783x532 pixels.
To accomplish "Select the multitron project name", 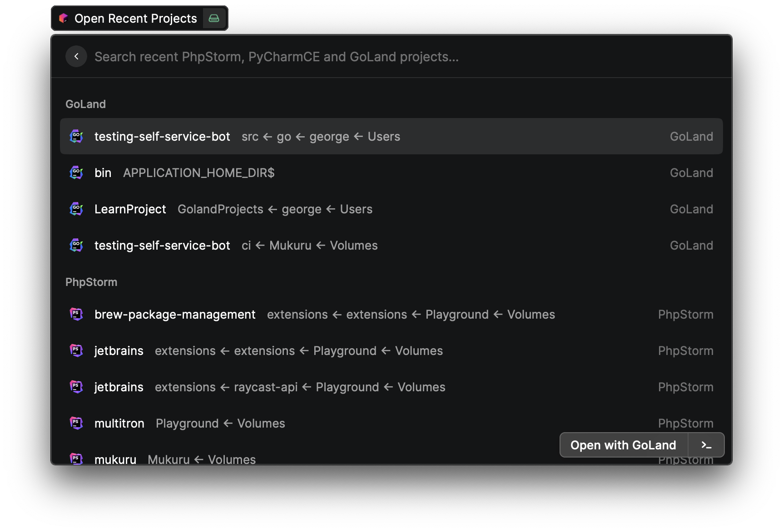I will [119, 424].
